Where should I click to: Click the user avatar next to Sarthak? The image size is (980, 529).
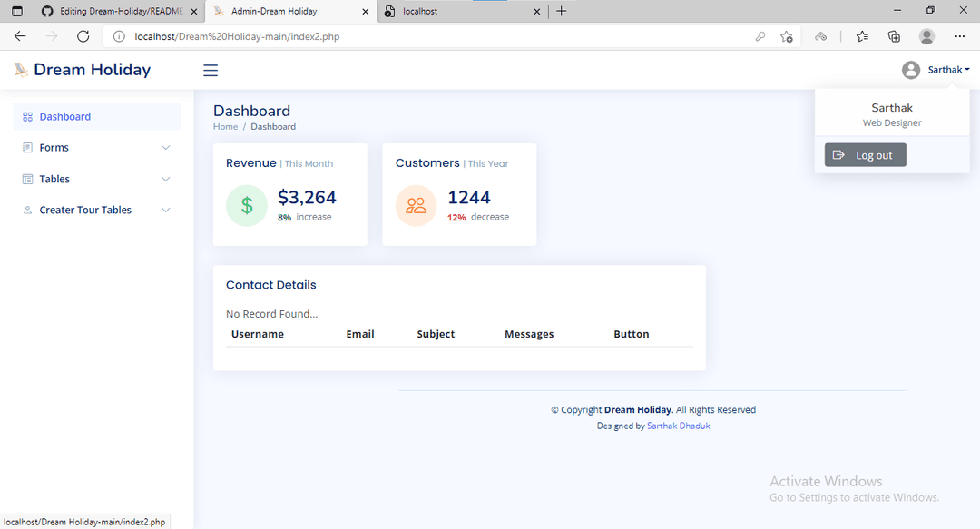pos(910,69)
